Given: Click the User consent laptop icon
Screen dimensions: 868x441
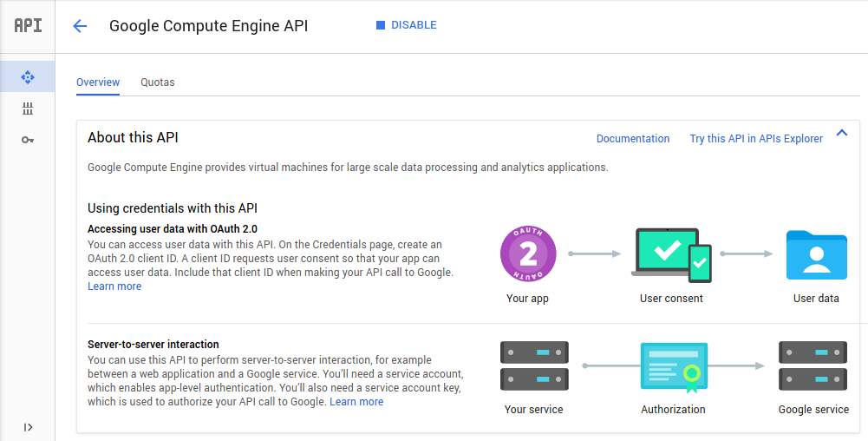Looking at the screenshot, I should 671,255.
